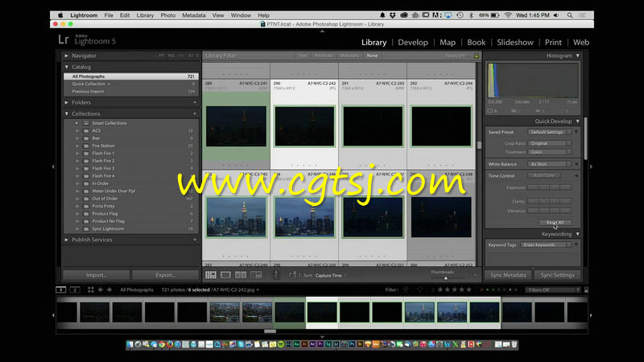Toggle flagged filter in filmstrip bar
Screen dimensions: 644x362
tap(406, 290)
